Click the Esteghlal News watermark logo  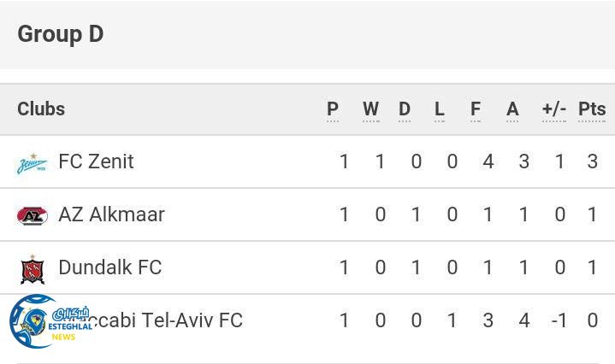click(49, 322)
